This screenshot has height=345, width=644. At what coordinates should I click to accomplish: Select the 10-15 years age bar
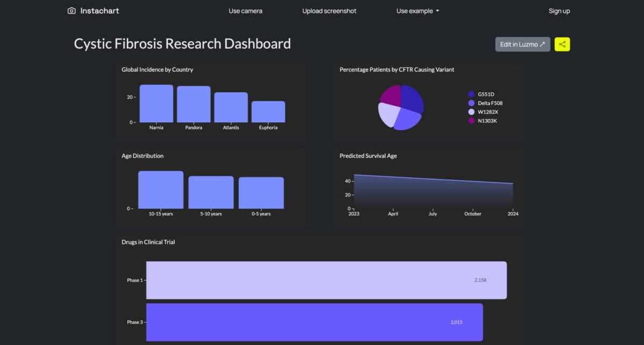(x=160, y=190)
